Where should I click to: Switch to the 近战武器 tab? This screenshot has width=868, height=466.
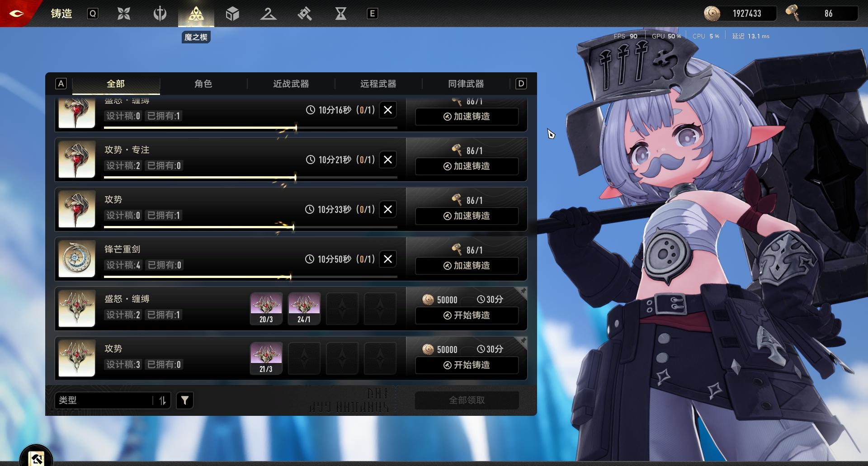pos(291,84)
